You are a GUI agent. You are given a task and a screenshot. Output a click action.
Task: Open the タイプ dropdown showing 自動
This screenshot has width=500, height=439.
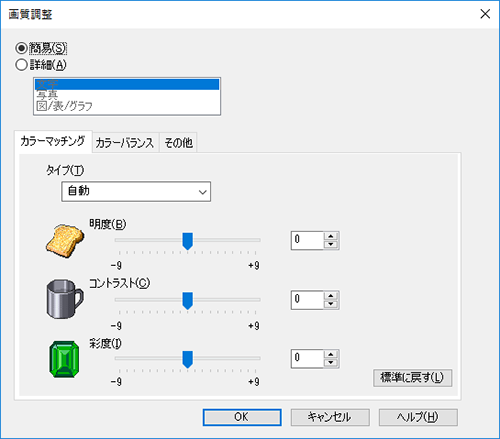click(136, 191)
